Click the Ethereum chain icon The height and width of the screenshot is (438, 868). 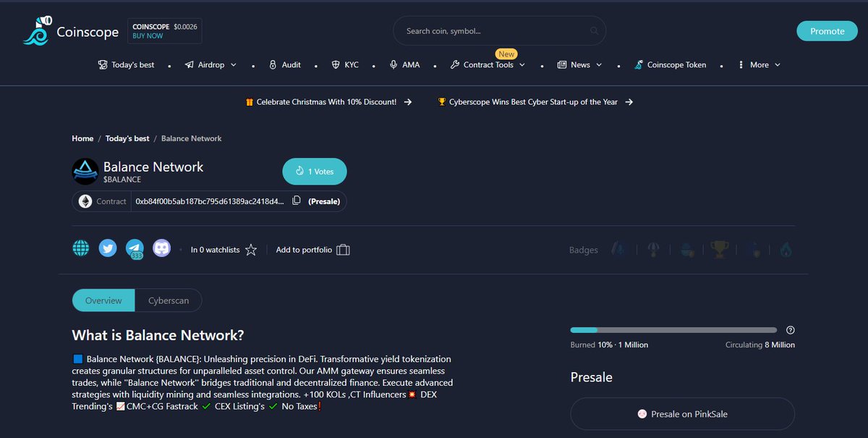pyautogui.click(x=85, y=201)
